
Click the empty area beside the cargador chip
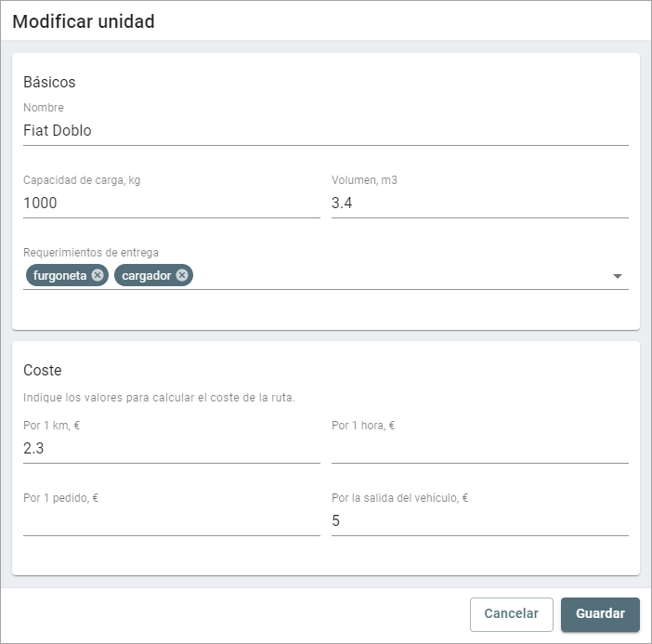(x=399, y=275)
